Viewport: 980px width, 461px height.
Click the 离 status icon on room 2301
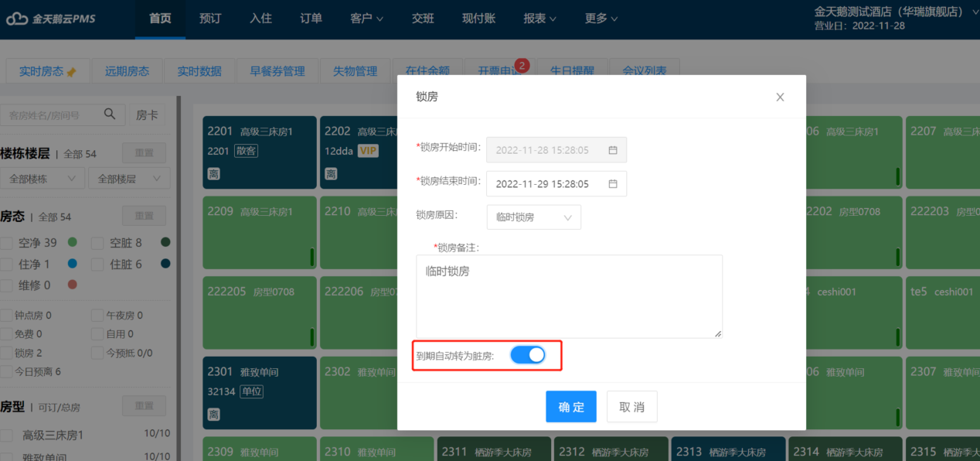[x=213, y=415]
